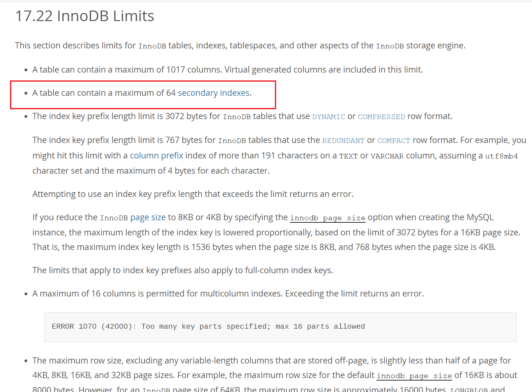532x392 pixels.
Task: Open the 'secondary indexes' link
Action: [214, 93]
